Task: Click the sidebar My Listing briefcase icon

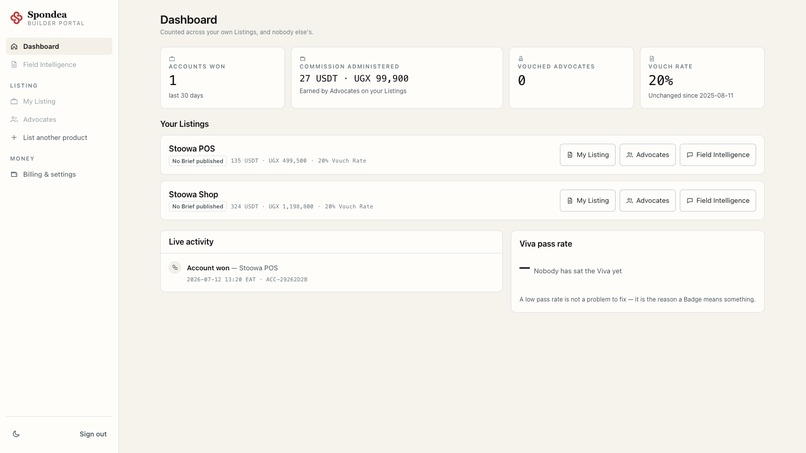Action: 14,101
